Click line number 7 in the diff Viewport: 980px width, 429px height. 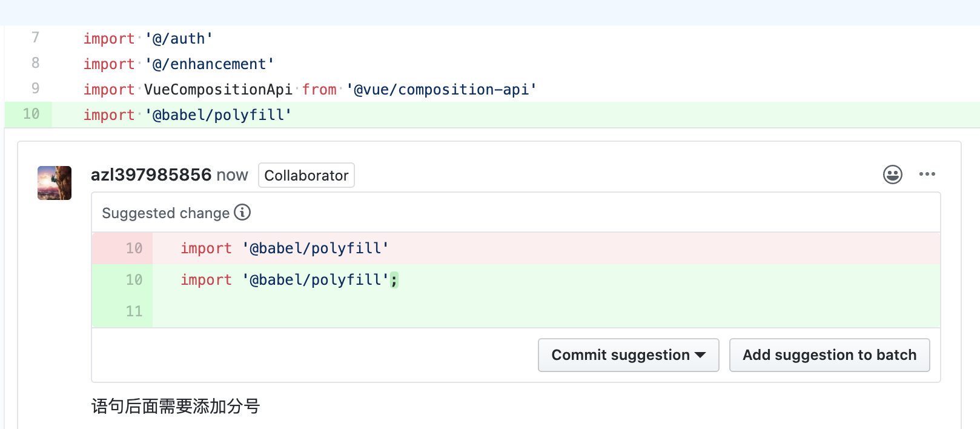click(35, 38)
